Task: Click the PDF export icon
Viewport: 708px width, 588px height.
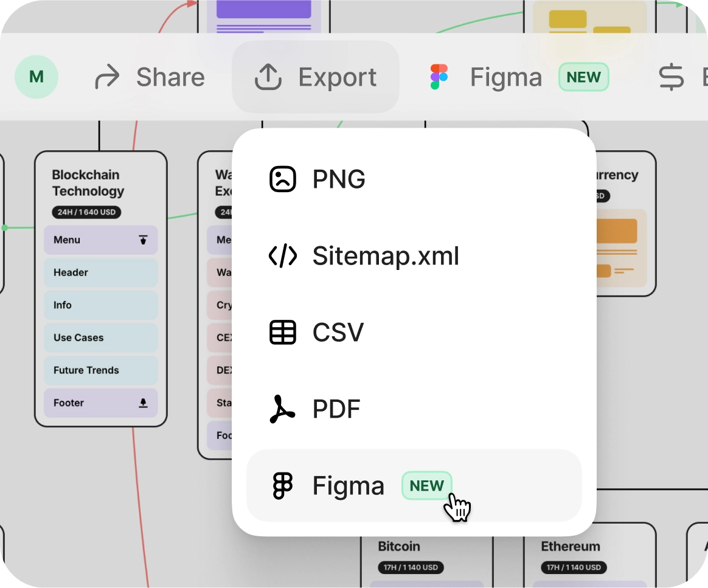Action: [x=282, y=409]
